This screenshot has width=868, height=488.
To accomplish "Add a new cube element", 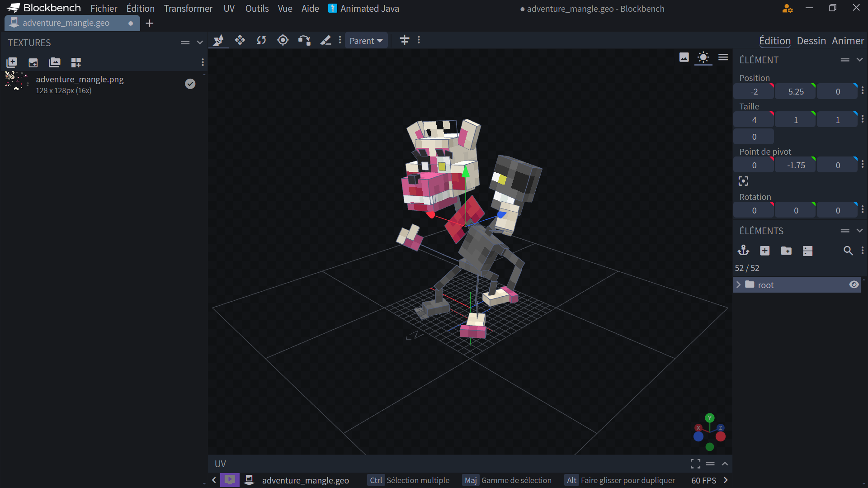I will point(765,251).
